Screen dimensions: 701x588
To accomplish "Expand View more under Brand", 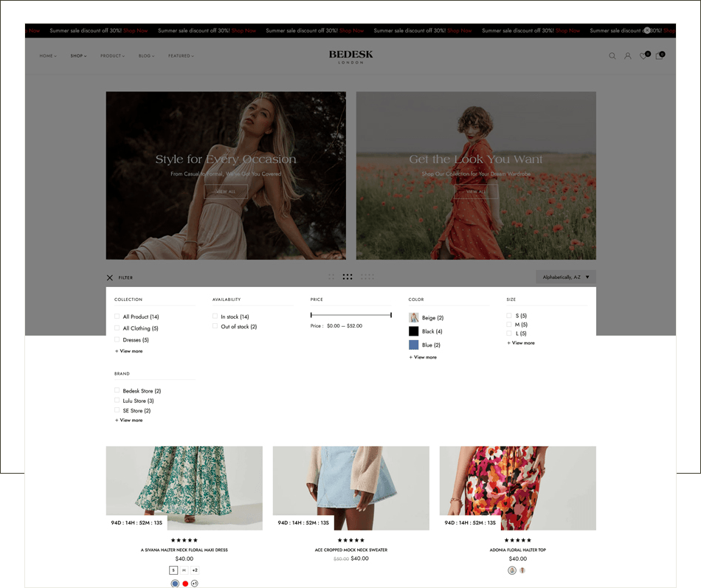I will tap(128, 421).
